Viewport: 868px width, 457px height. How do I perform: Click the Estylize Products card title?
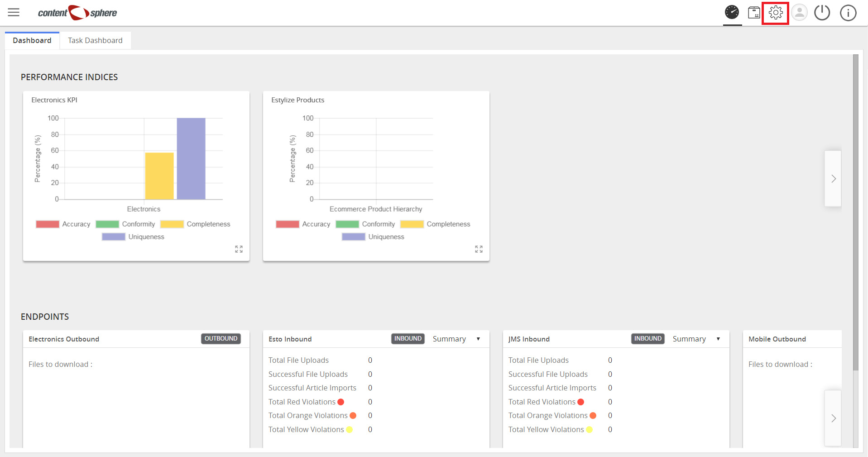tap(298, 100)
